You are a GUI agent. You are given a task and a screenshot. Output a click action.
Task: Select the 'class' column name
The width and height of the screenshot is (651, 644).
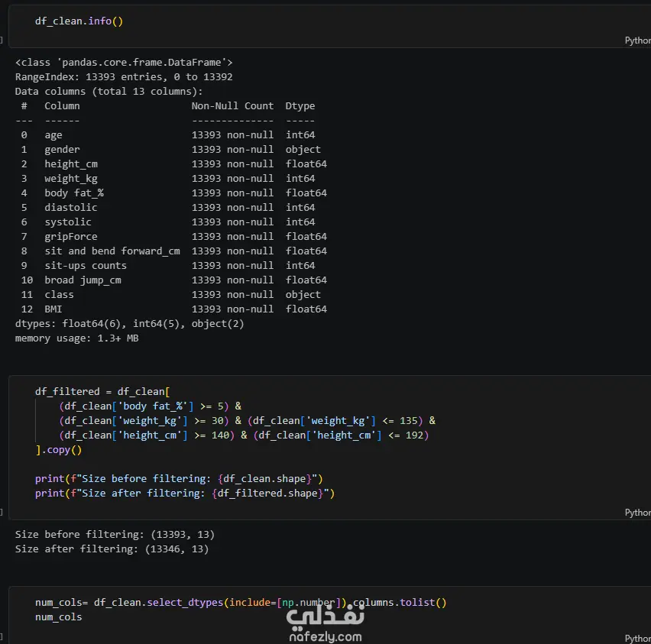[59, 295]
